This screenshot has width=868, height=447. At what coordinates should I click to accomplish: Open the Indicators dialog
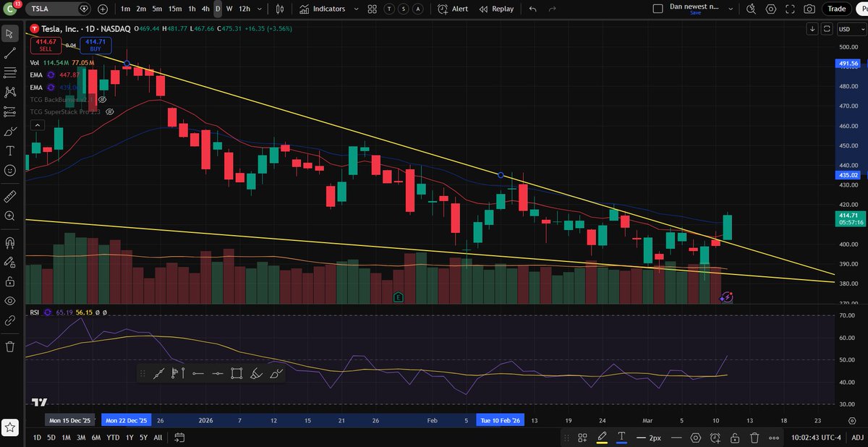point(322,9)
